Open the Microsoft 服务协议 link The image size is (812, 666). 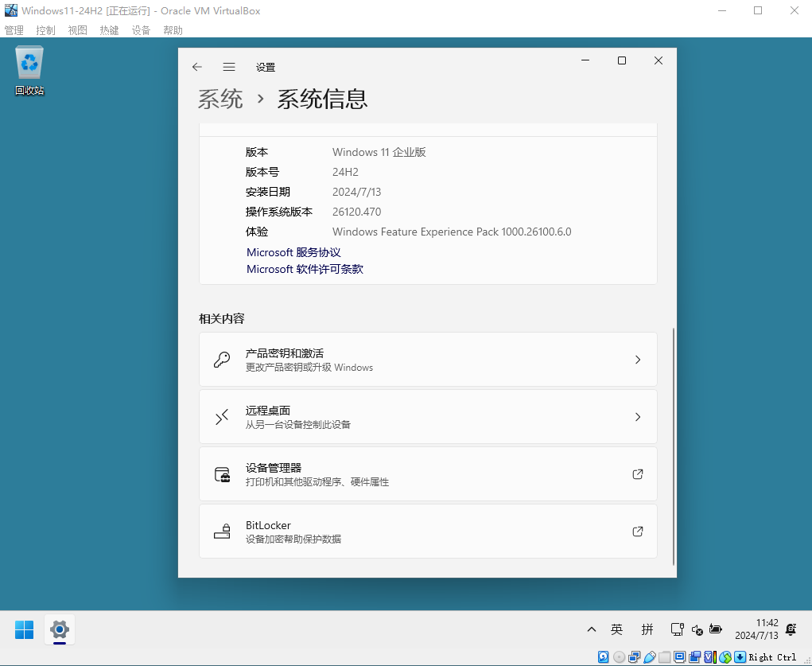click(293, 252)
